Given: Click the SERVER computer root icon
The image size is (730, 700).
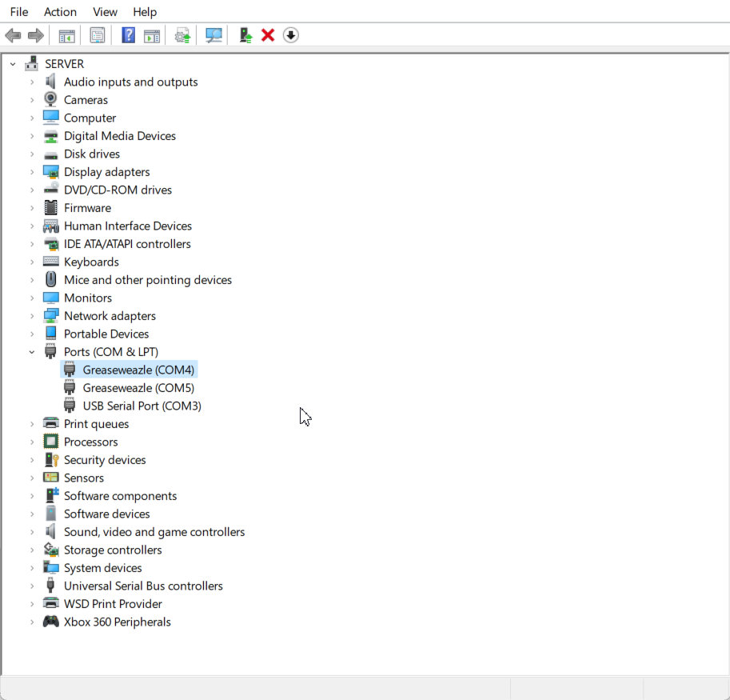Looking at the screenshot, I should click(32, 63).
